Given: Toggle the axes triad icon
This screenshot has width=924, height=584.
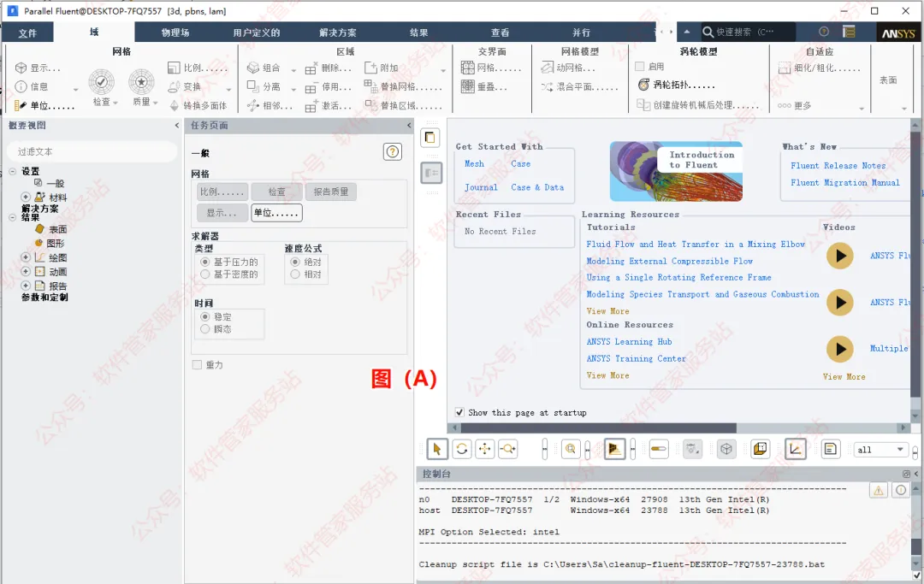Looking at the screenshot, I should [x=795, y=449].
